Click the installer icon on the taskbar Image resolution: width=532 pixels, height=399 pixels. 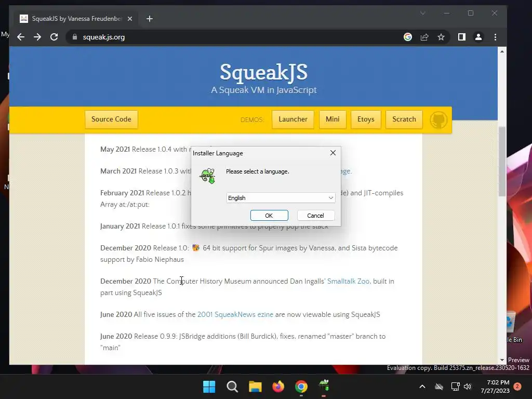click(x=324, y=386)
